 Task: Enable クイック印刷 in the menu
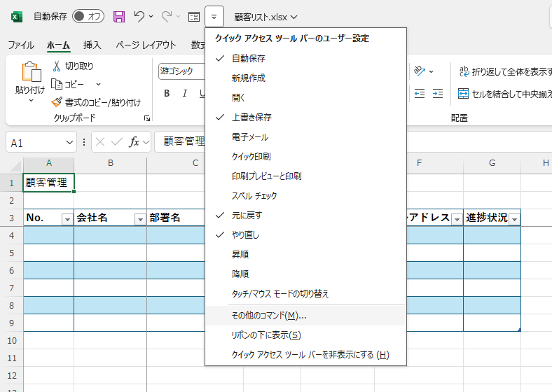tap(251, 157)
